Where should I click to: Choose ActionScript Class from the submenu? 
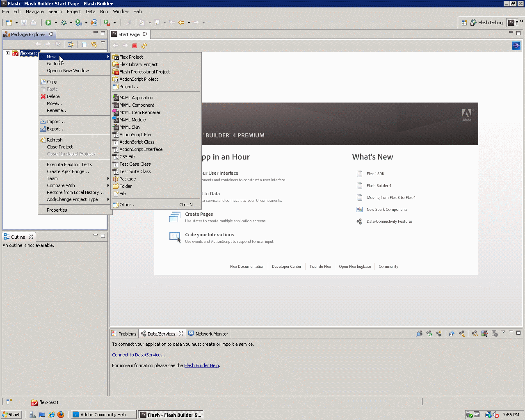pos(156,142)
